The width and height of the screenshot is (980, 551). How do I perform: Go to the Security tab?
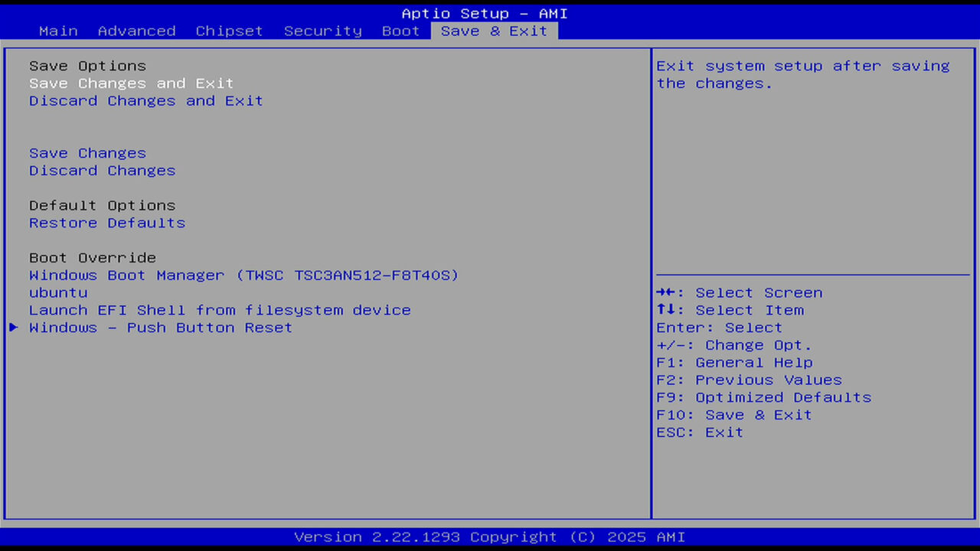coord(322,31)
